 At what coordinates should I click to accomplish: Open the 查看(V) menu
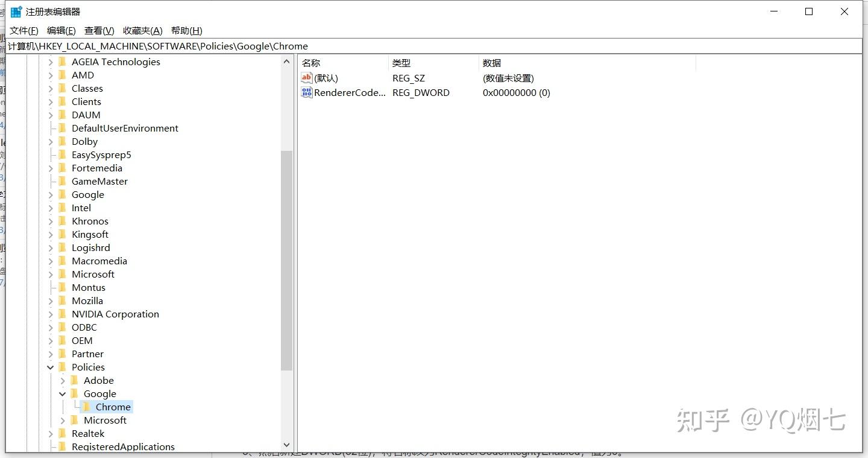[99, 31]
